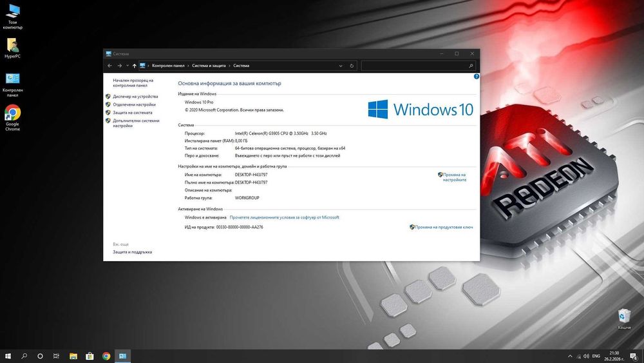Click the Windows 10 Pro edition text
Screen dimensions: 644x363
[199, 103]
